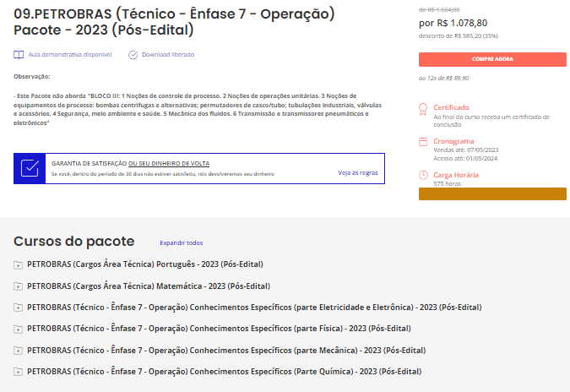Click the orange bar below Carga Horária
570x392 pixels.
click(x=492, y=193)
